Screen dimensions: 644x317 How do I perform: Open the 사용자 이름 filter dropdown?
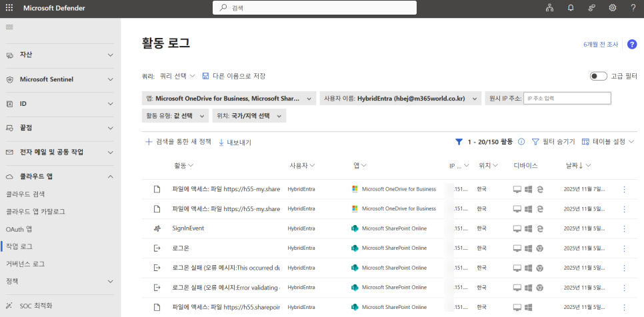(401, 99)
